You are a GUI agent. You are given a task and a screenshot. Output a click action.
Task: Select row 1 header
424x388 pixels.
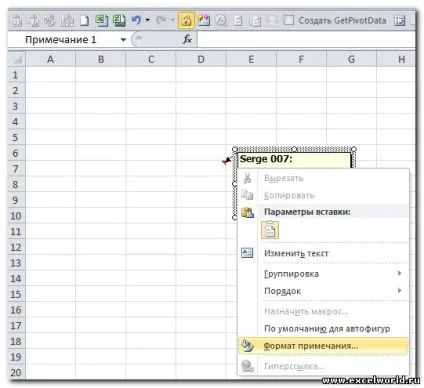16,74
